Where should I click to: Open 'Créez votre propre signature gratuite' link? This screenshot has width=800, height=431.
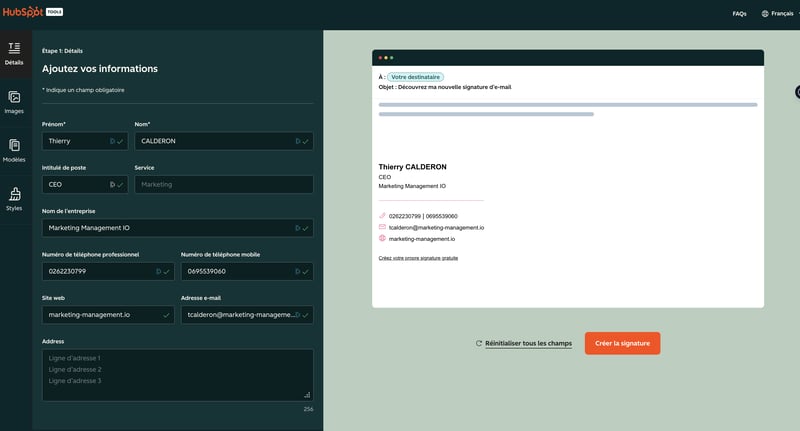click(418, 258)
